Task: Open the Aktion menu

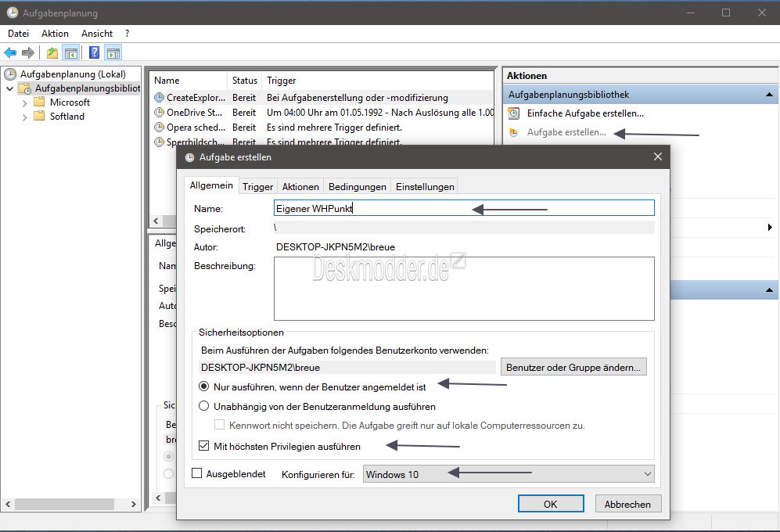Action: point(56,34)
